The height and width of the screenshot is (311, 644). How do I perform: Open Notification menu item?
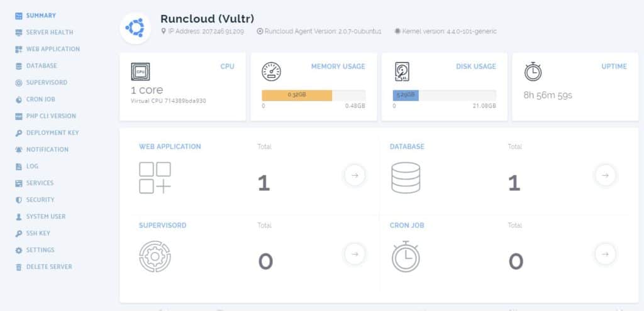tap(47, 150)
